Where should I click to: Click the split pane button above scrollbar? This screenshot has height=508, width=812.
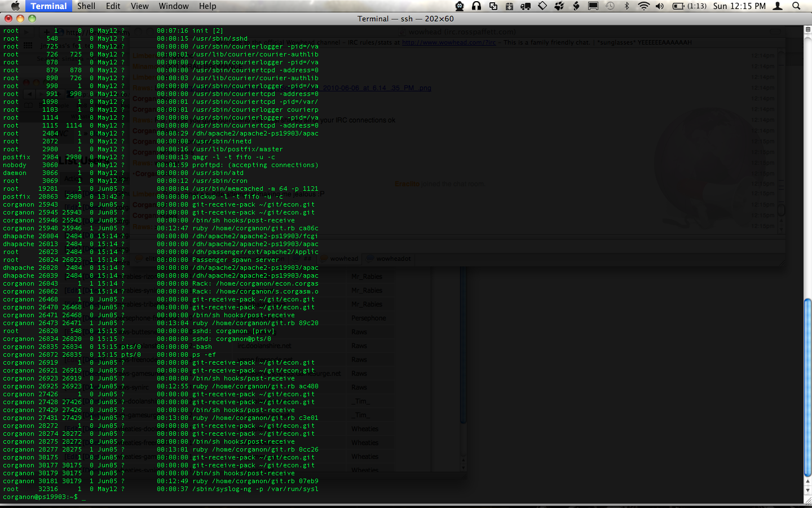coord(807,29)
